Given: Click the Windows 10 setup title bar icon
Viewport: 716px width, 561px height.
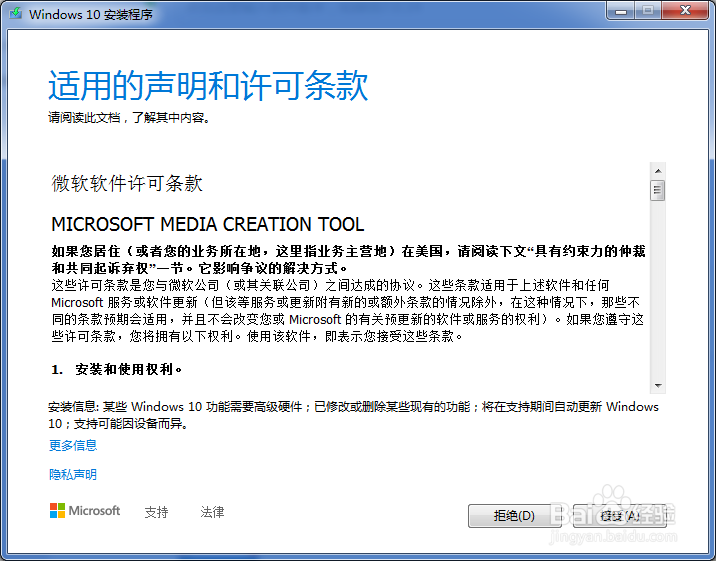Looking at the screenshot, I should 16,13.
